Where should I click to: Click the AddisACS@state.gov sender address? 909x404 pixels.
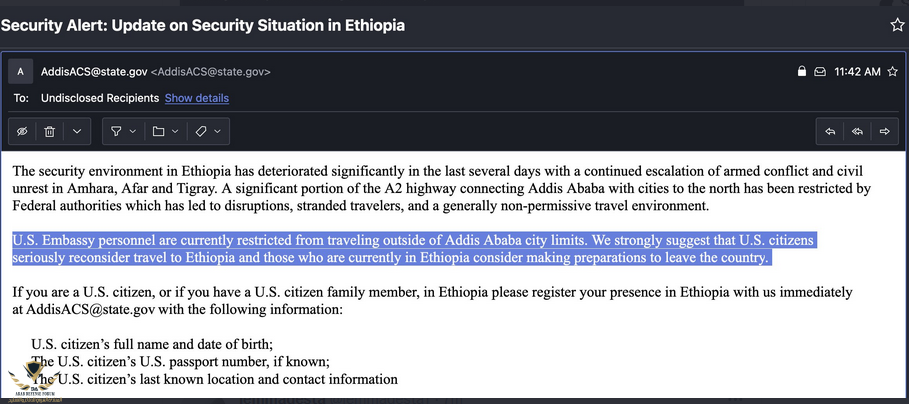94,72
